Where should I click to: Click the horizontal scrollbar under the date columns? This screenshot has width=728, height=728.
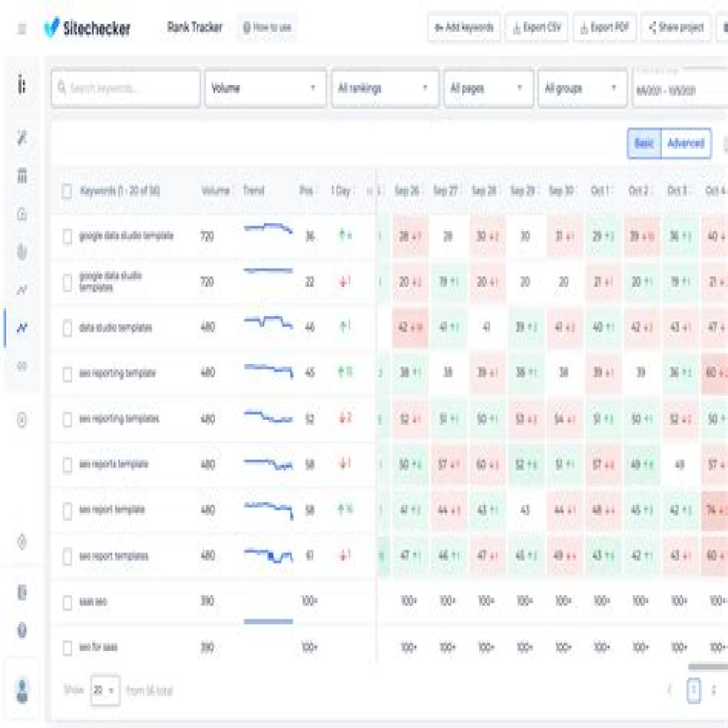[x=708, y=667]
